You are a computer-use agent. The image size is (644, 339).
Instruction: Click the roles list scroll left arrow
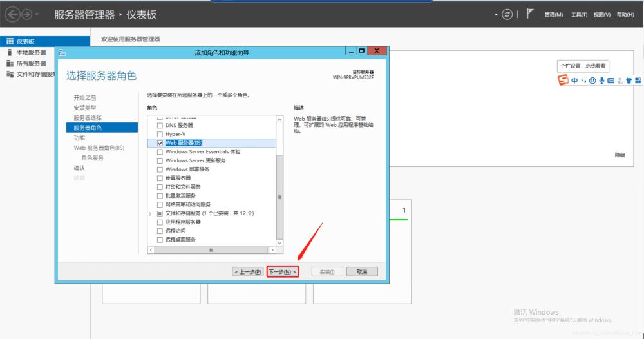tap(151, 250)
